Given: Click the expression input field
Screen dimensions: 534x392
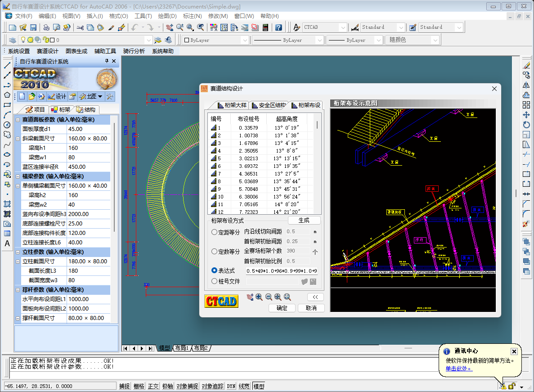Looking at the screenshot, I should (282, 271).
